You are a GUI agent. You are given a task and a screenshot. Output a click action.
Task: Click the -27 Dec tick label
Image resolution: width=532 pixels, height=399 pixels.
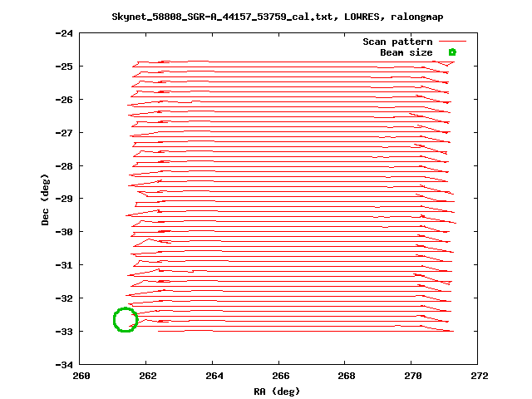pyautogui.click(x=64, y=133)
